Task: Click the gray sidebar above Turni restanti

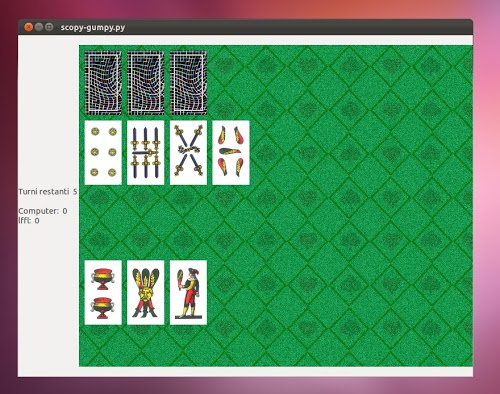Action: pyautogui.click(x=48, y=110)
